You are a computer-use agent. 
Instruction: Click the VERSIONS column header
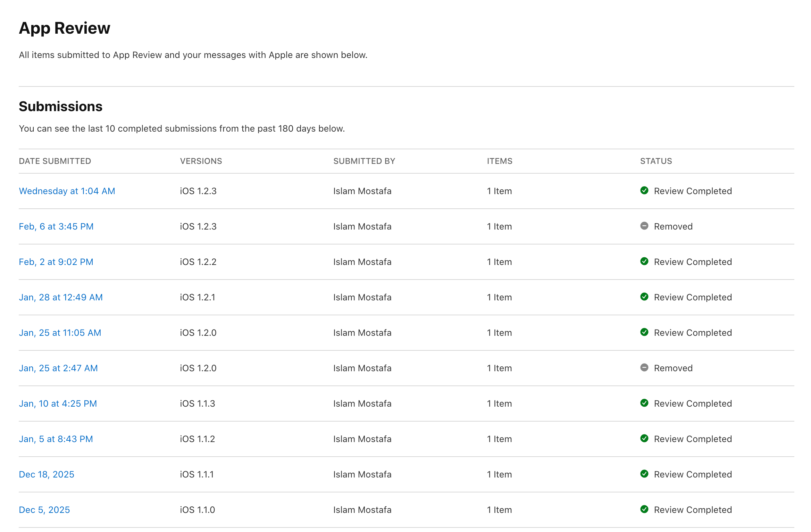pyautogui.click(x=201, y=161)
